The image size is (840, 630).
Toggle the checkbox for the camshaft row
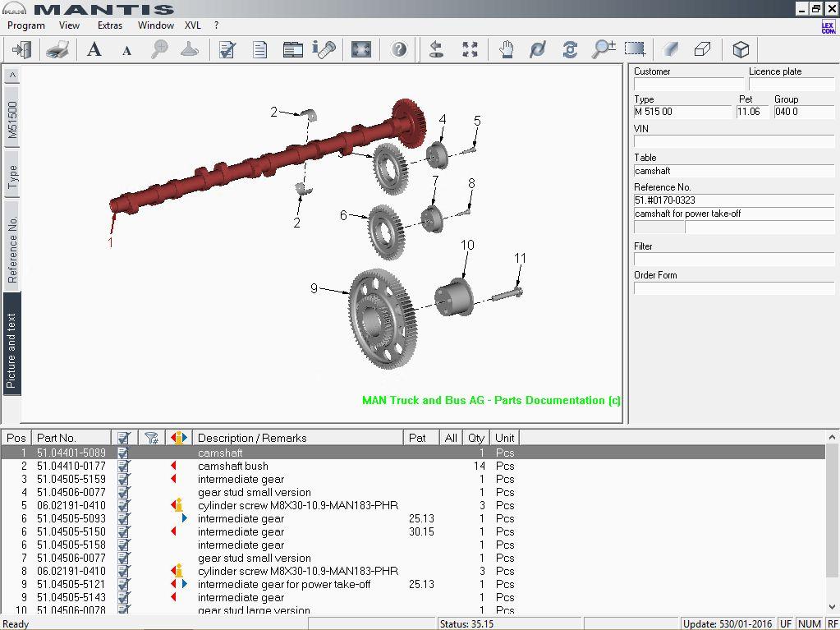(x=123, y=453)
